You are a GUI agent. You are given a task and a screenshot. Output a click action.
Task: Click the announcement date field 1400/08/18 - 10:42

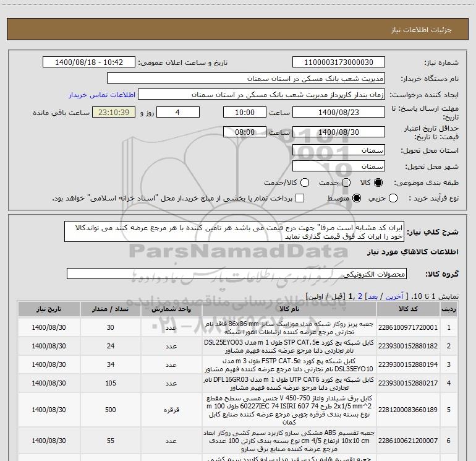pyautogui.click(x=89, y=62)
